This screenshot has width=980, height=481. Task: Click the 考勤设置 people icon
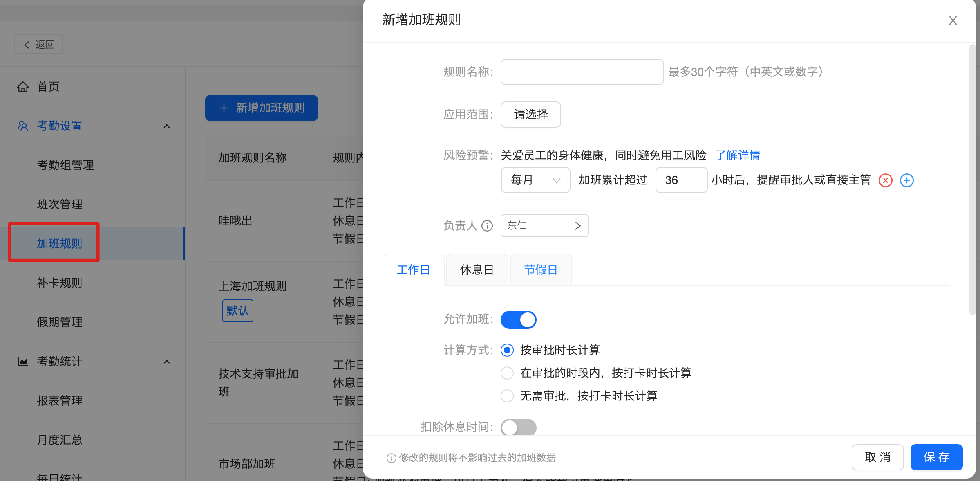(x=23, y=126)
